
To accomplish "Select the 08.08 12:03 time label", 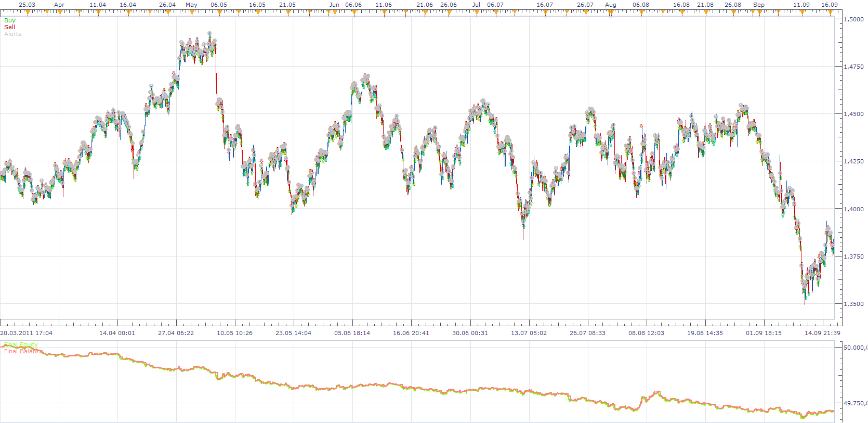I will [x=646, y=333].
